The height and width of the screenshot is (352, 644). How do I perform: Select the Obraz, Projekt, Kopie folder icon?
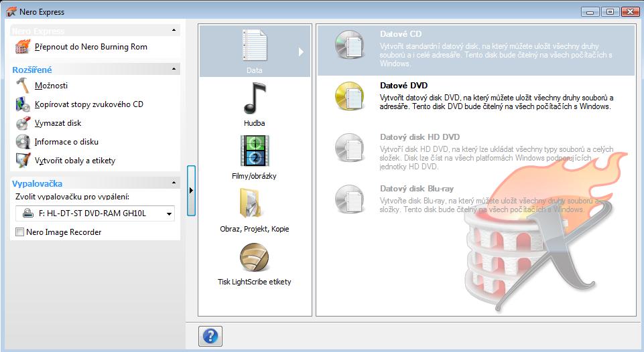[x=250, y=203]
